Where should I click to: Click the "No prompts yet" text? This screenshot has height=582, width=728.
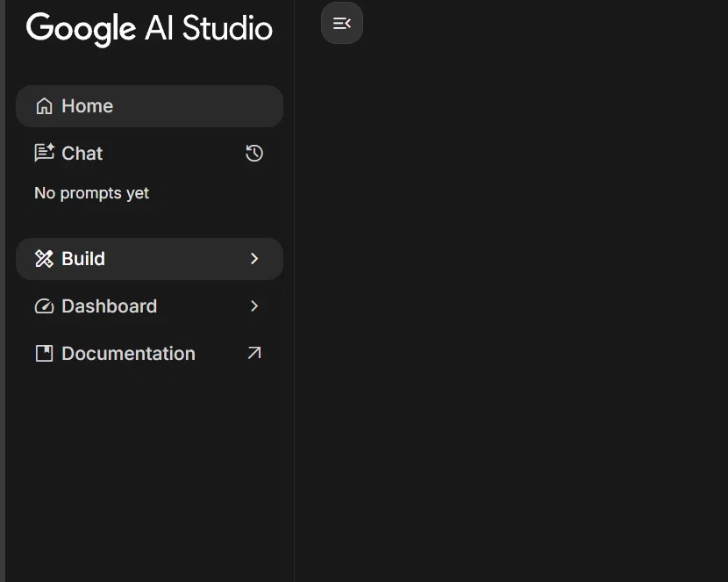[91, 193]
